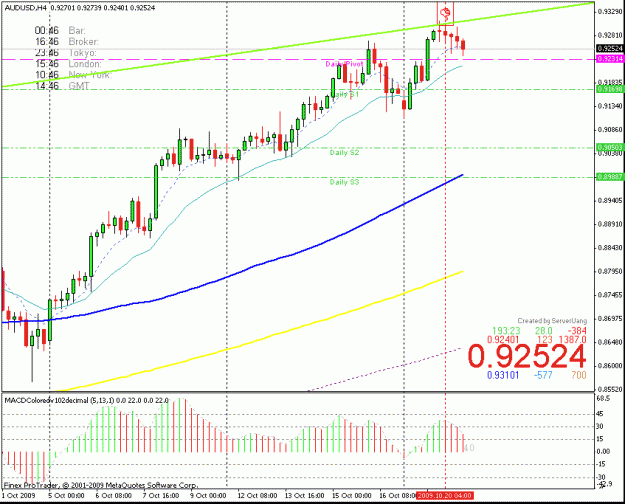The height and width of the screenshot is (504, 625).
Task: Click the 0.86000 price axis label
Action: [x=610, y=365]
